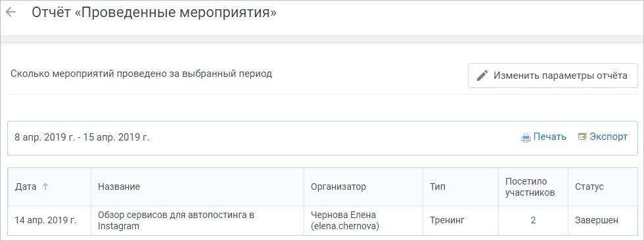The height and width of the screenshot is (241, 644).
Task: Sort by Дата column header
Action: click(x=26, y=186)
